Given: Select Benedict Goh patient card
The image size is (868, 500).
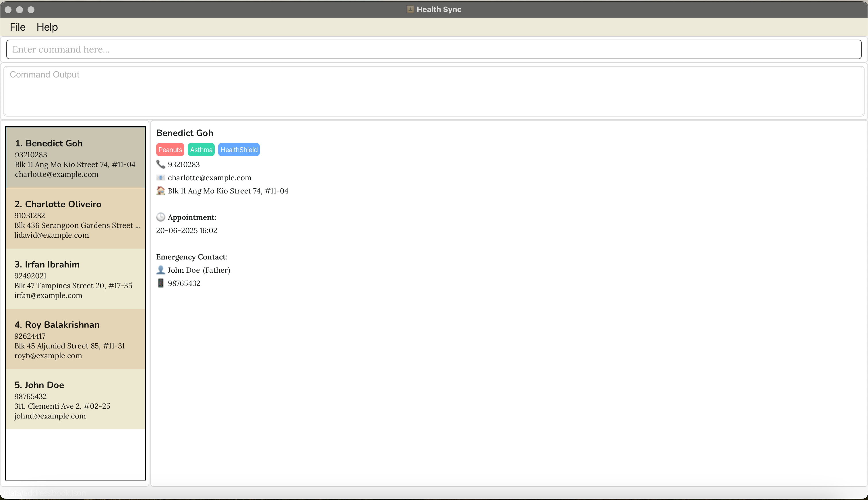Looking at the screenshot, I should tap(75, 158).
